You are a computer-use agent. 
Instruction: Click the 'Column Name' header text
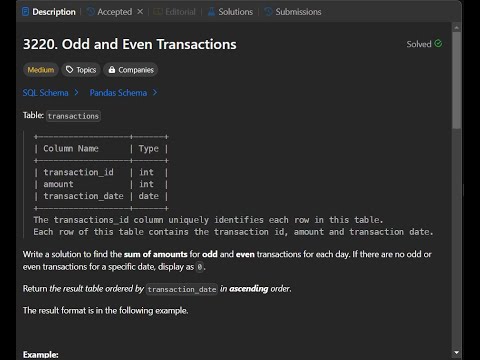pyautogui.click(x=71, y=149)
